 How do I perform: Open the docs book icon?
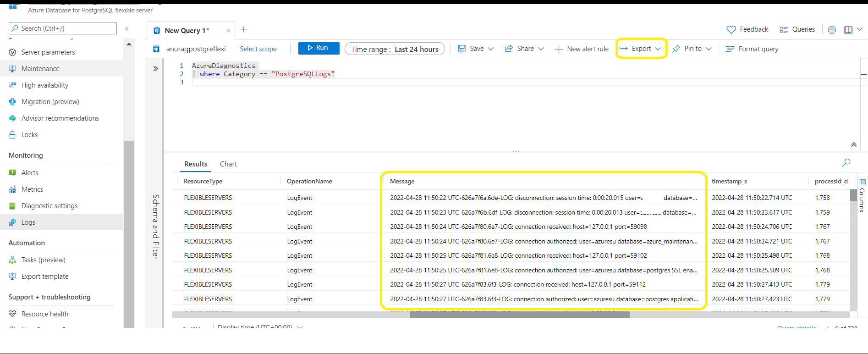click(x=848, y=30)
